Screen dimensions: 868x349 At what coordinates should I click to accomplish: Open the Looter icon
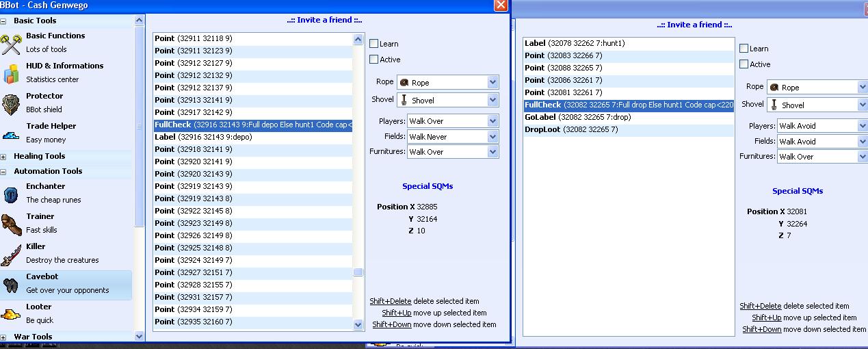(x=12, y=314)
